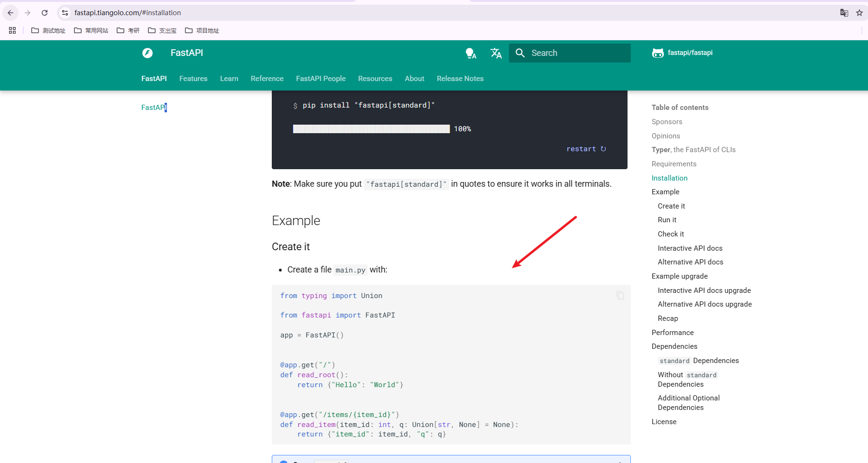Click the FastAPI site title in the header
This screenshot has height=463, width=868.
coord(187,53)
